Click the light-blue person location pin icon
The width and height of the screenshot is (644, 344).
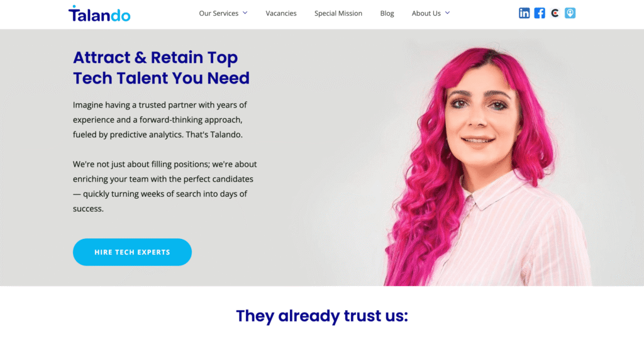pos(570,13)
